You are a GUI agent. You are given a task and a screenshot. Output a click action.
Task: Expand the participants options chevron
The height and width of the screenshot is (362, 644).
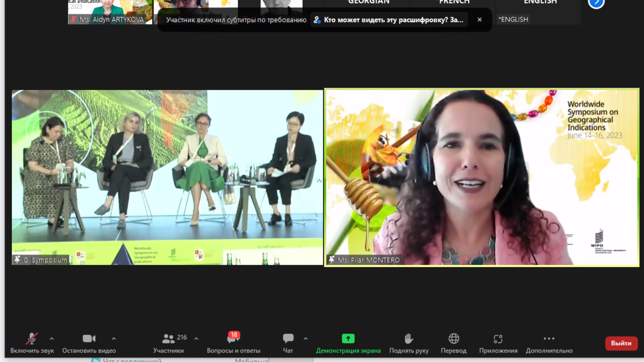pos(196,339)
